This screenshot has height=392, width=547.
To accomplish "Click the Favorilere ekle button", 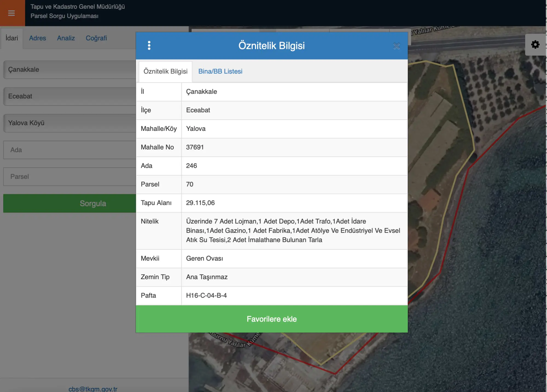I will click(272, 319).
